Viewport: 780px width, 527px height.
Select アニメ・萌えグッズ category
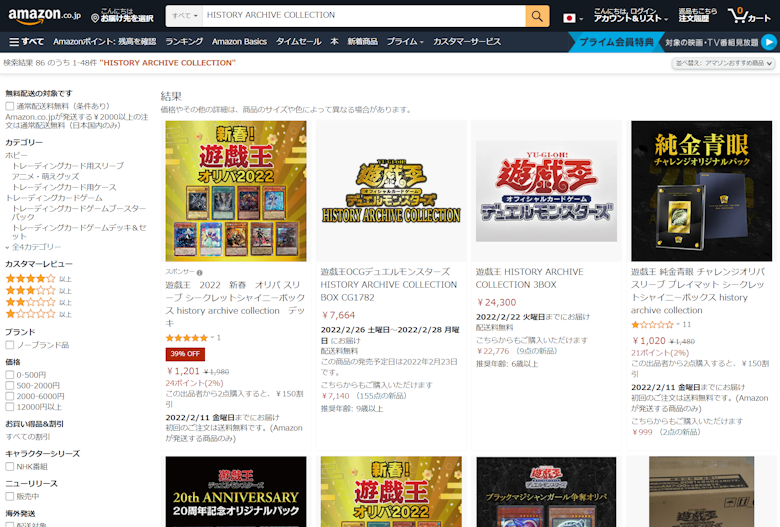click(x=45, y=177)
